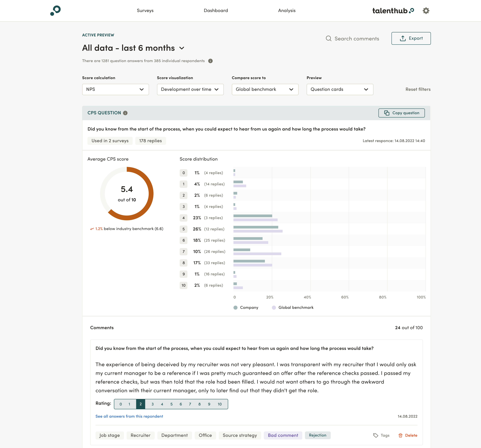Click the info icon next to respondent count

210,61
